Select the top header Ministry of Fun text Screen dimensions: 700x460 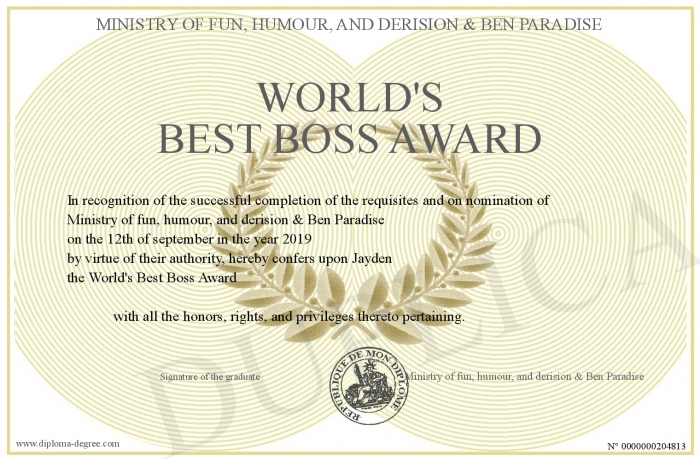click(x=349, y=23)
